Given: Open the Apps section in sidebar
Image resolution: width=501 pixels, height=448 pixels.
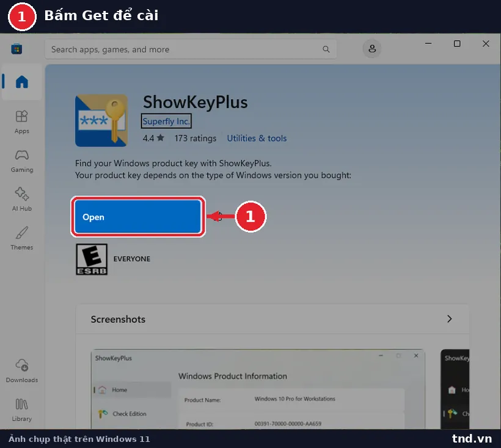Looking at the screenshot, I should (22, 122).
